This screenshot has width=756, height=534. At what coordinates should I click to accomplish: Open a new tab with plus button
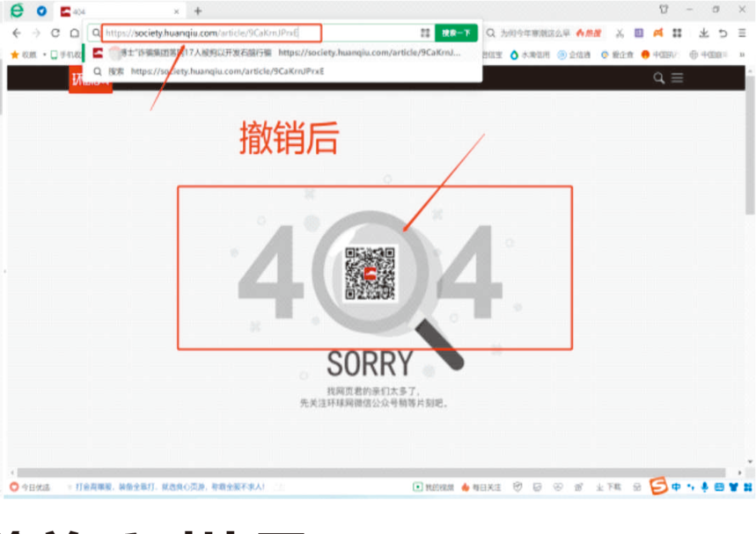pyautogui.click(x=198, y=11)
